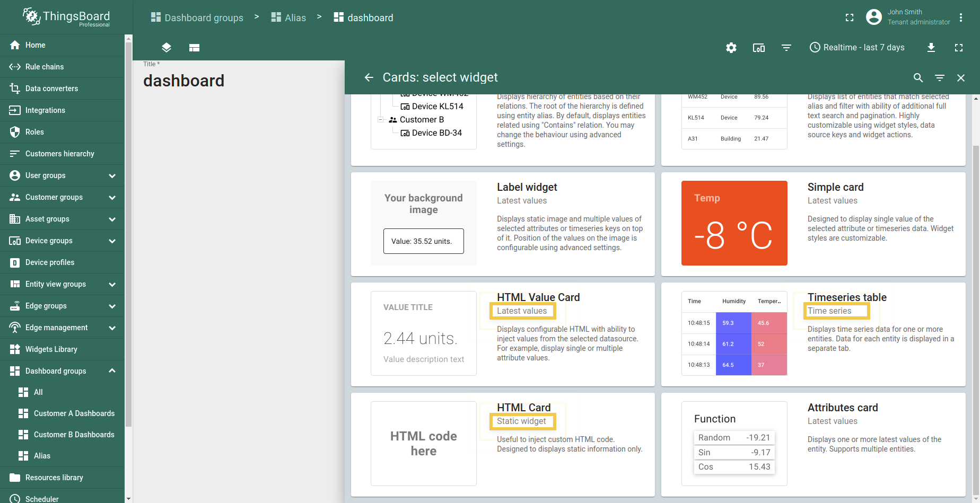The height and width of the screenshot is (503, 980).
Task: Click the Scheduler clock icon
Action: click(x=15, y=499)
